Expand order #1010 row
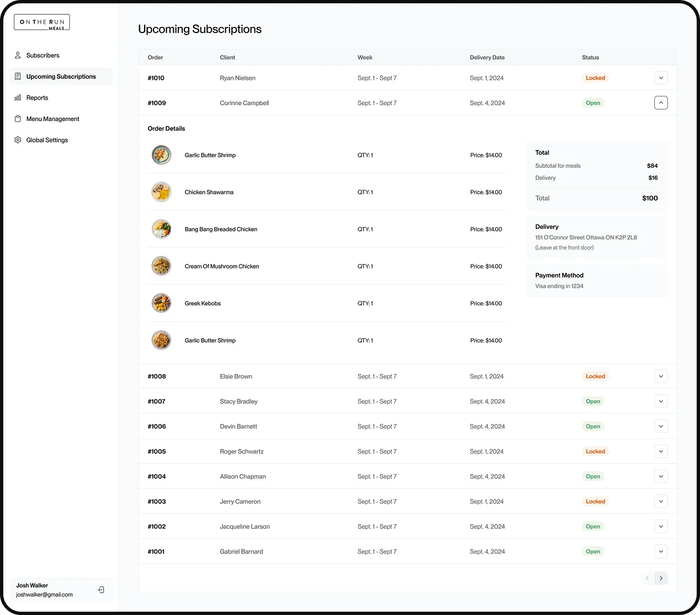 [x=661, y=78]
